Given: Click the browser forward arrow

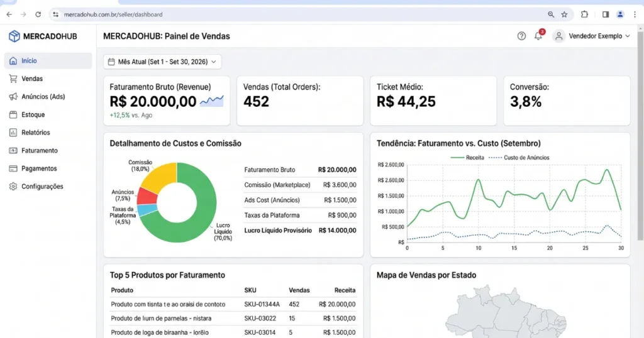Looking at the screenshot, I should tap(23, 14).
